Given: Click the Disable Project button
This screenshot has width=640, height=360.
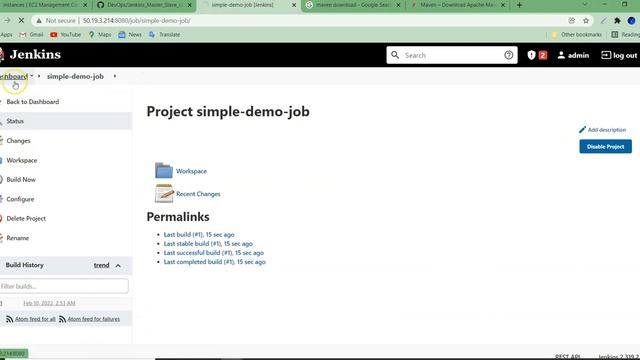Looking at the screenshot, I should pos(605,147).
